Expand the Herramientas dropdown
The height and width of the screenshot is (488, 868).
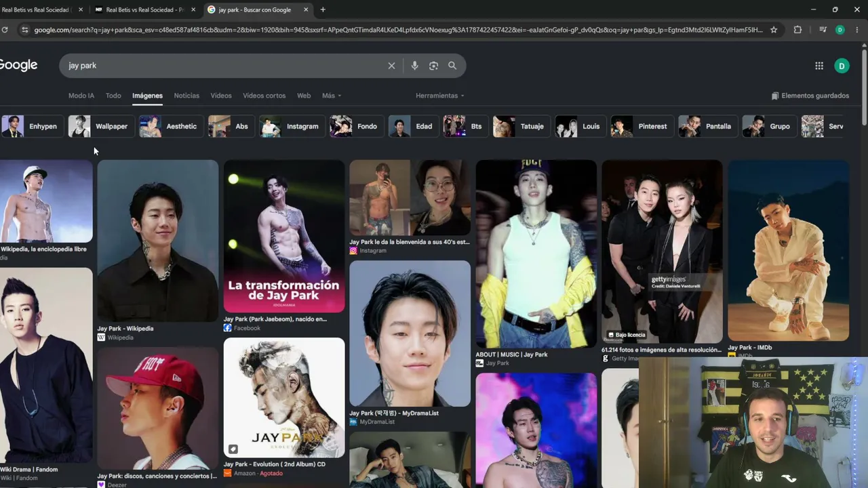[440, 96]
